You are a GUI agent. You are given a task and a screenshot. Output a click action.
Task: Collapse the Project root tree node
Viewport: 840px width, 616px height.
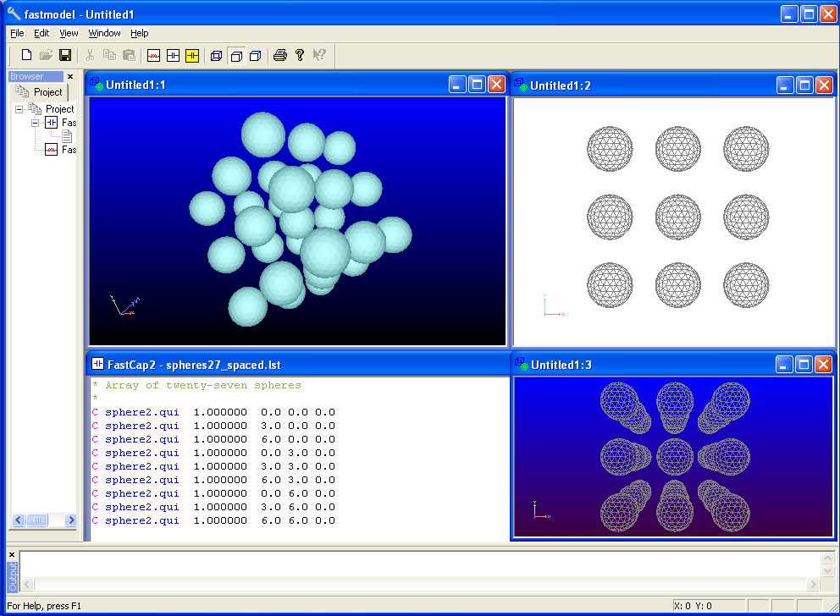tap(19, 109)
